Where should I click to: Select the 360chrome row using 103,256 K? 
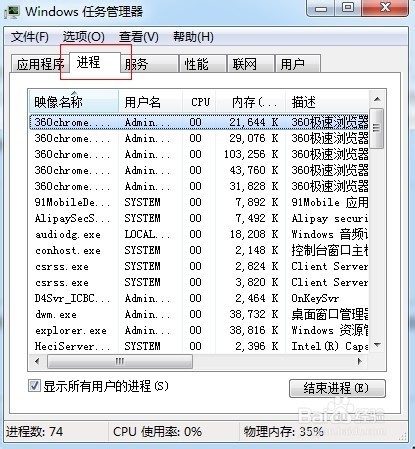[x=199, y=154]
